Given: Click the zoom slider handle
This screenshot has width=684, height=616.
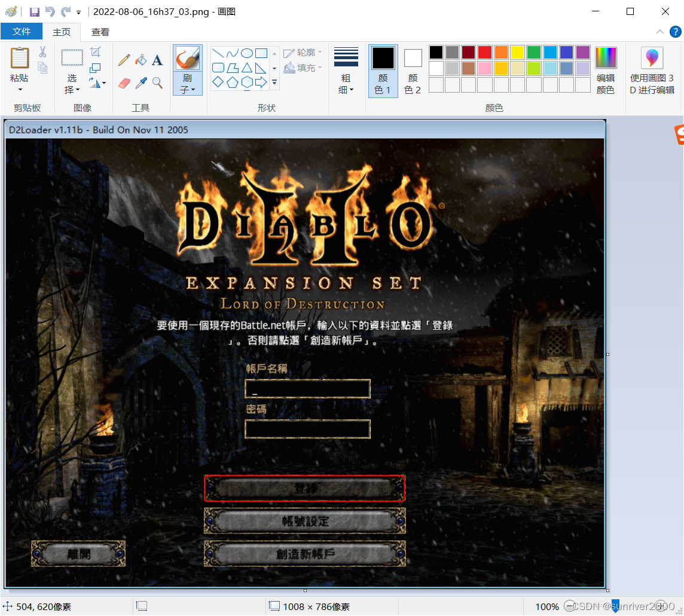Looking at the screenshot, I should tap(615, 606).
